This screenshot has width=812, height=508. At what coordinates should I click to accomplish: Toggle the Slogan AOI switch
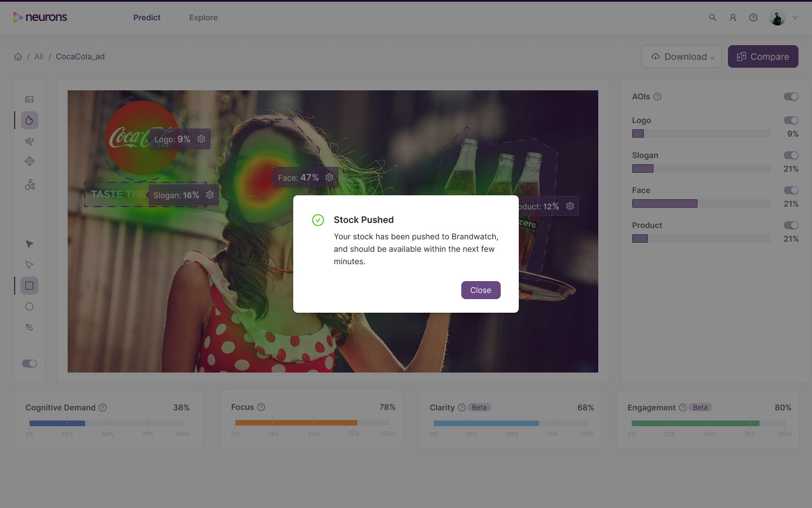(x=791, y=155)
